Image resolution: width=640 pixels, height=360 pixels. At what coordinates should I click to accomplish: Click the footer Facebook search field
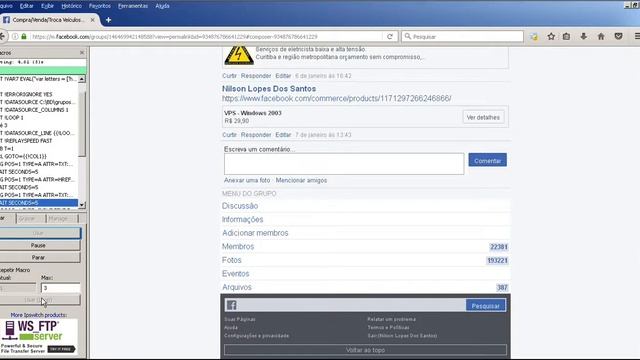pos(351,305)
